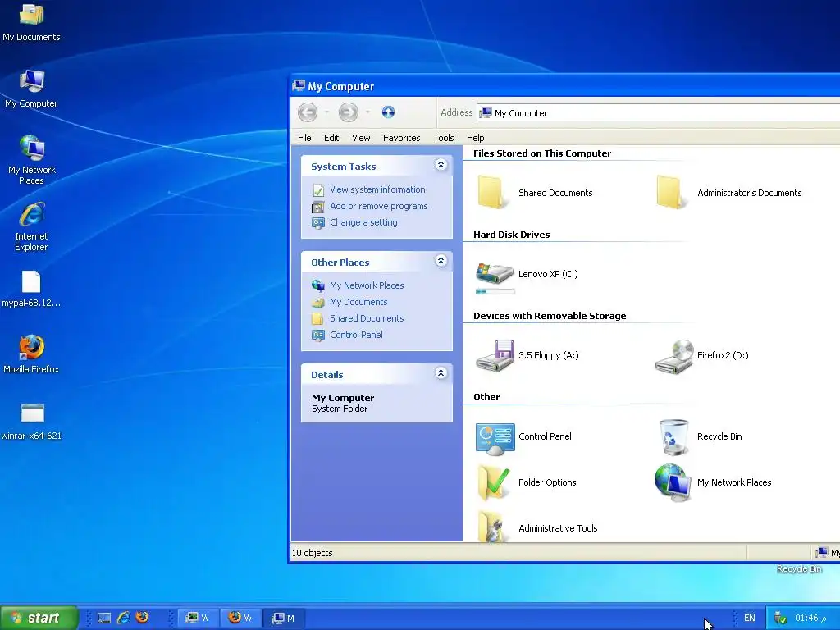Click My Computer icon in window title bar
Screen dimensions: 840x630
[x=299, y=85]
